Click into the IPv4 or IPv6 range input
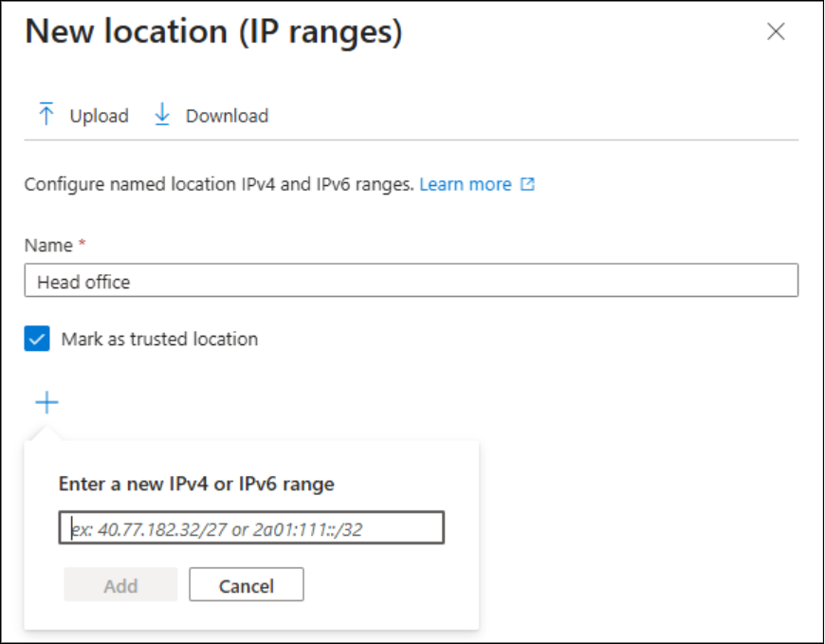 [251, 528]
